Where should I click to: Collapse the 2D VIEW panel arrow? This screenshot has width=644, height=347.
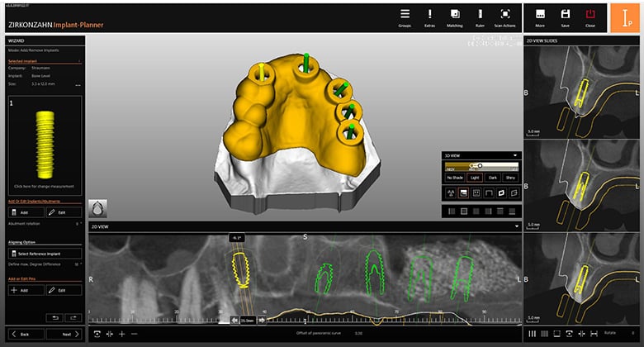(515, 226)
